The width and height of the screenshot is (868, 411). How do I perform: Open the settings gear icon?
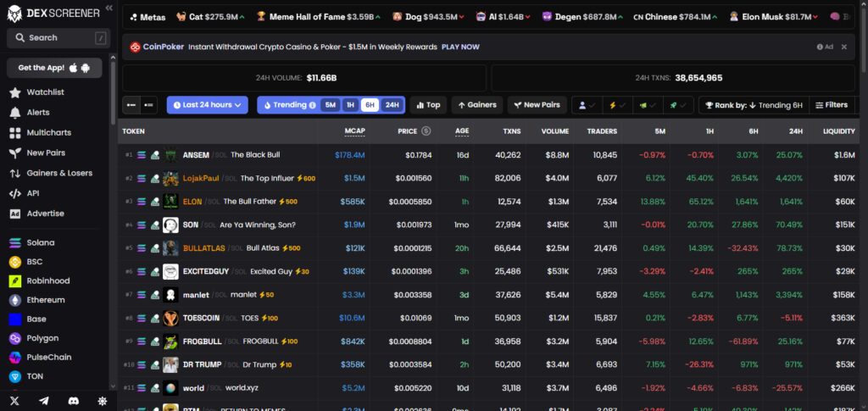[x=103, y=401]
